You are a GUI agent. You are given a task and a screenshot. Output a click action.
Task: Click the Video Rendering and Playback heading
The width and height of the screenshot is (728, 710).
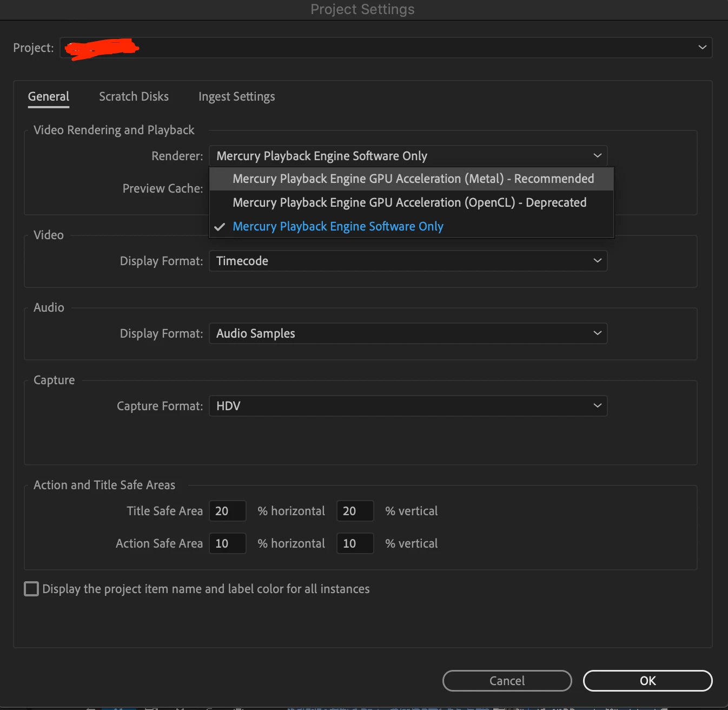[114, 130]
